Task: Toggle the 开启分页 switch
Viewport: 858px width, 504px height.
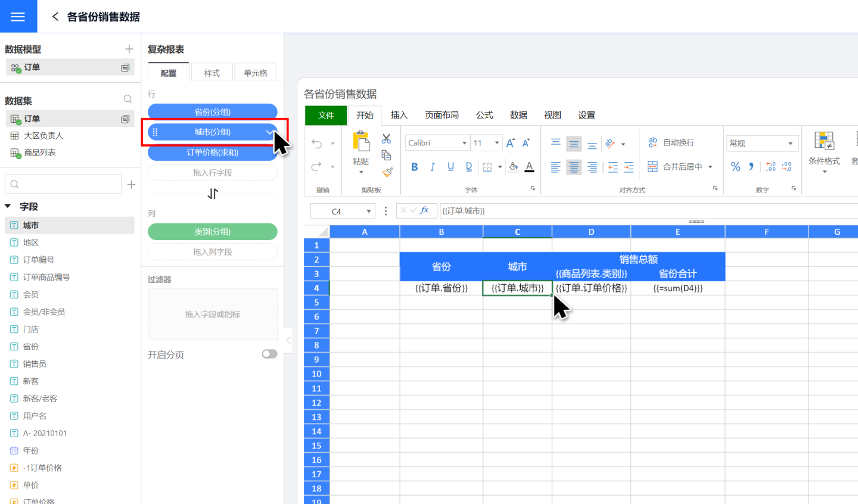Action: (x=269, y=354)
